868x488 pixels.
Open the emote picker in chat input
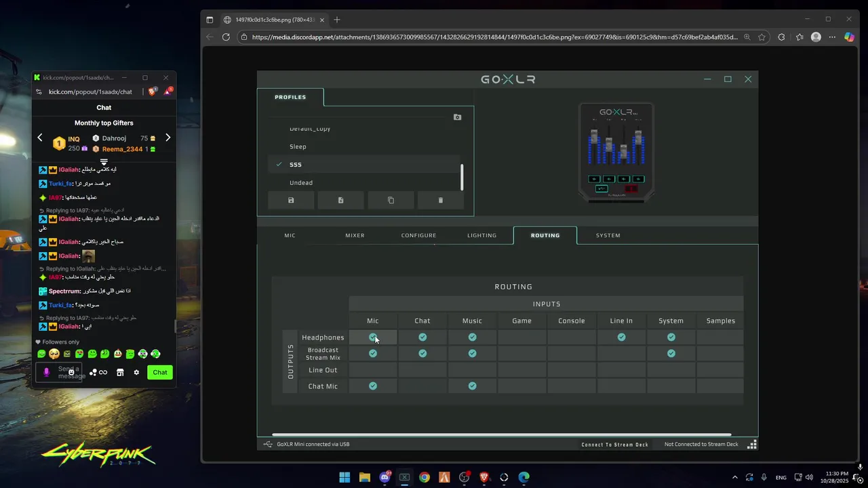pyautogui.click(x=71, y=372)
